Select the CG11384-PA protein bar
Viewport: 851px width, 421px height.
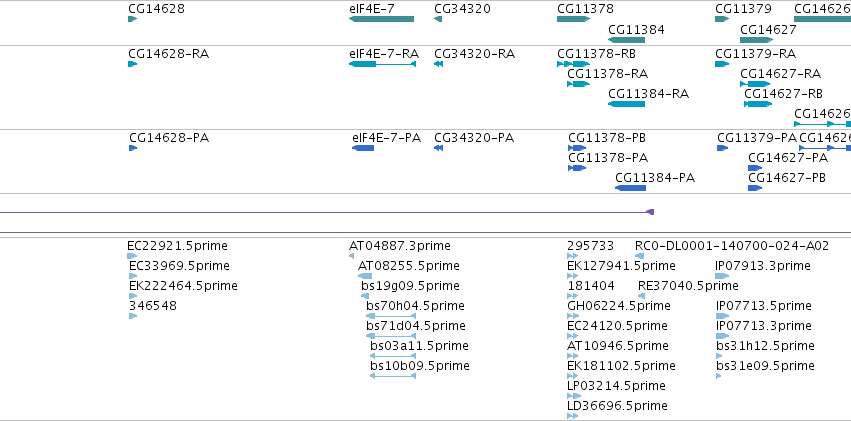point(630,188)
